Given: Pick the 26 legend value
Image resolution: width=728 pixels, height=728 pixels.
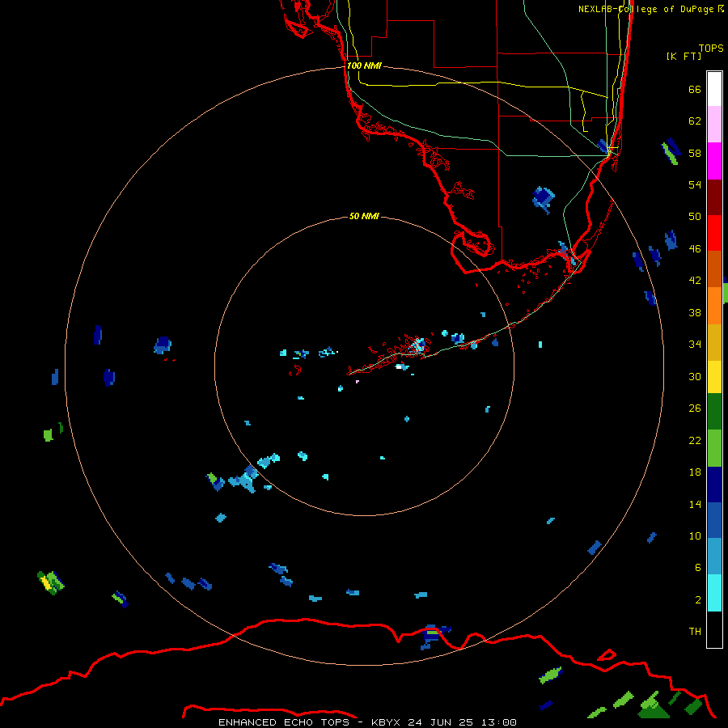Looking at the screenshot, I should [x=695, y=408].
